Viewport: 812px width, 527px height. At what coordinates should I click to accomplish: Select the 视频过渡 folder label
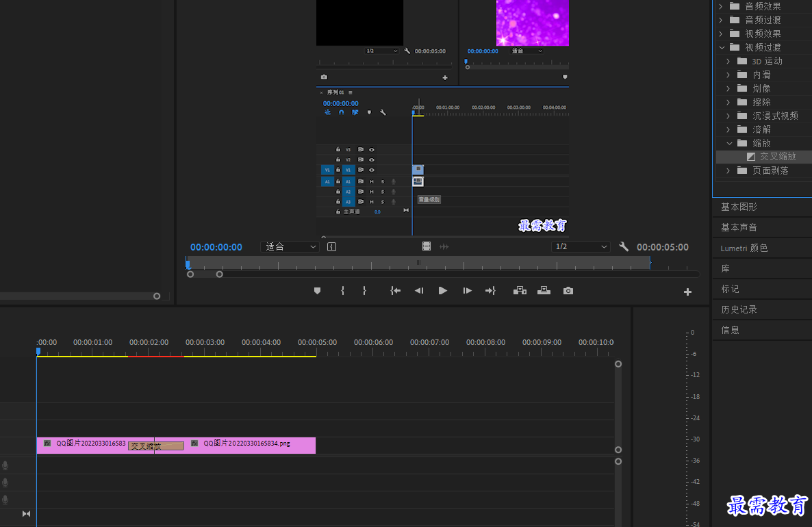click(763, 47)
